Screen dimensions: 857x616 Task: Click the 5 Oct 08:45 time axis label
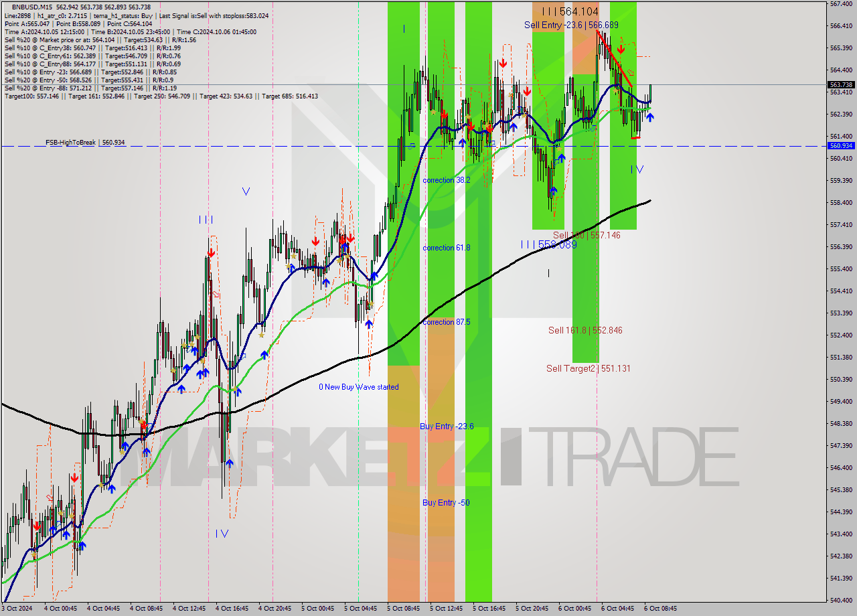tap(403, 609)
